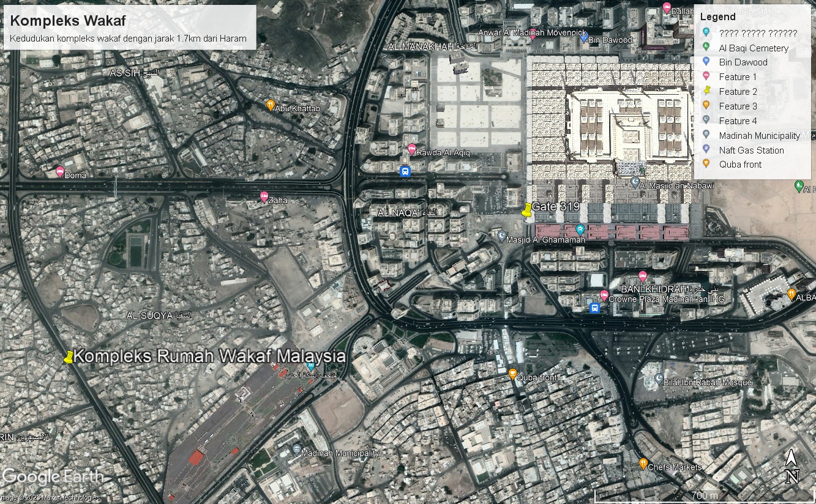Select the Doma hotel marker

coord(60,172)
